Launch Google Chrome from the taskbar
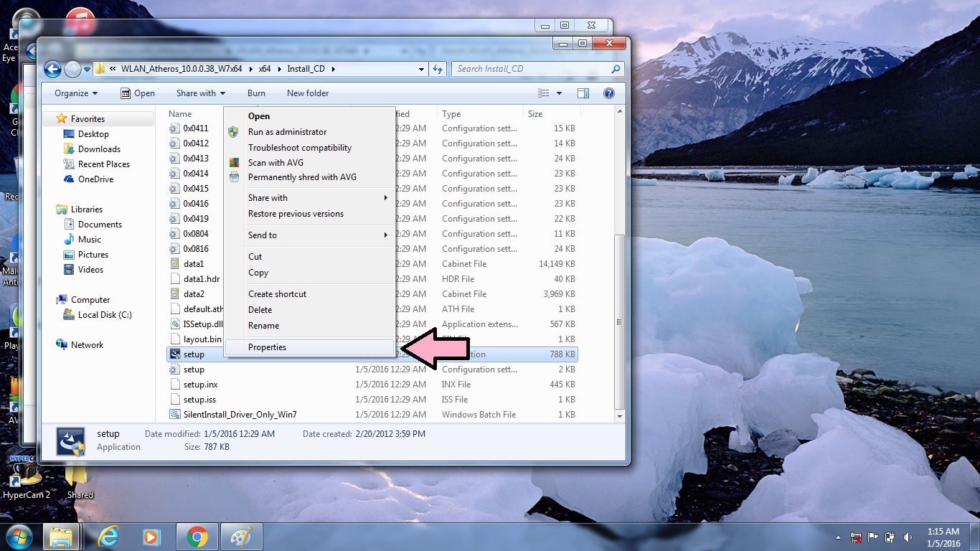Image resolution: width=980 pixels, height=551 pixels. pos(197,537)
